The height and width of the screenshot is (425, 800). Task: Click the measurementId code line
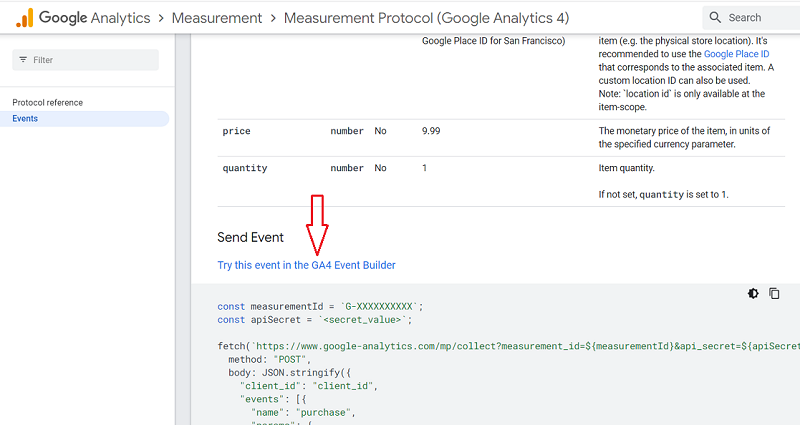320,307
